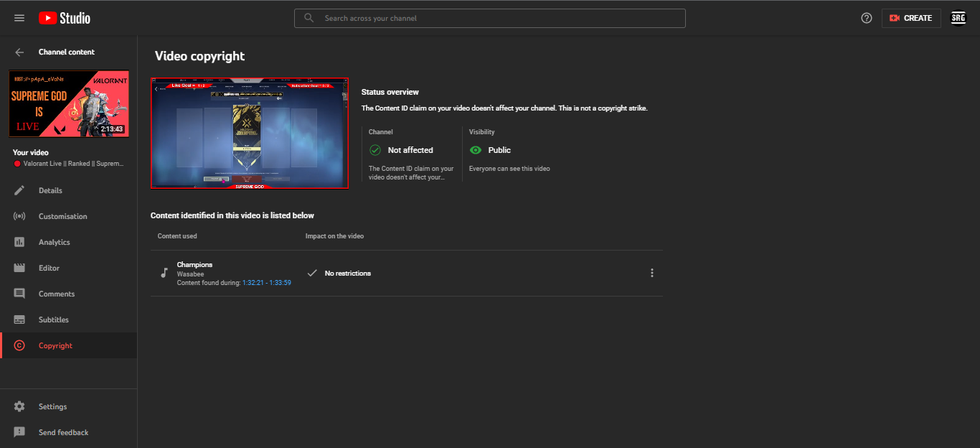980x448 pixels.
Task: Select the Analytics sidebar icon
Action: pos(19,241)
